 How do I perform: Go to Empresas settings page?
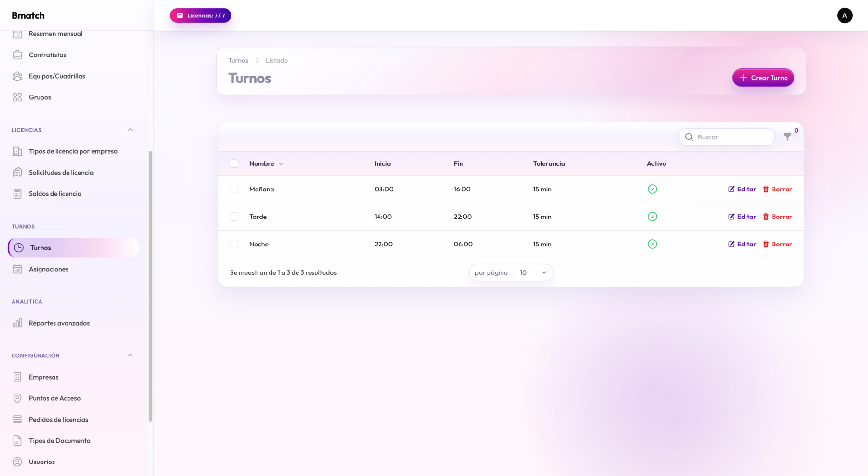coord(73,377)
